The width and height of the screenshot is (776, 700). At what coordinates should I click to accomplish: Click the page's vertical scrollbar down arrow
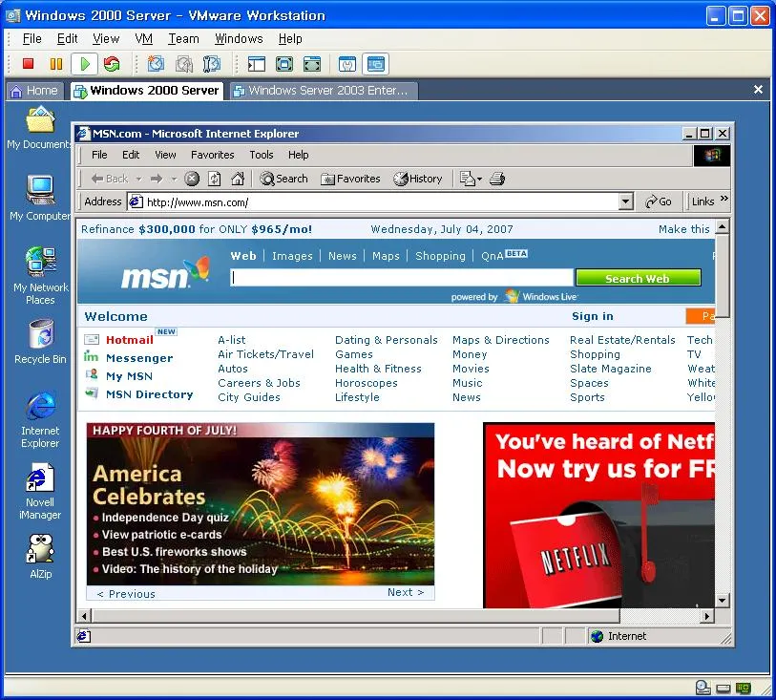[x=723, y=600]
